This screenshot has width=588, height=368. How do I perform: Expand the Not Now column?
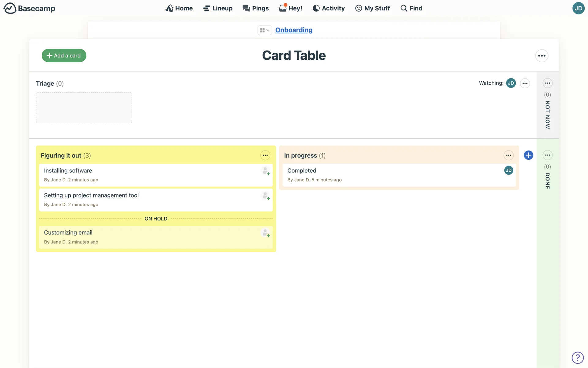point(547,115)
